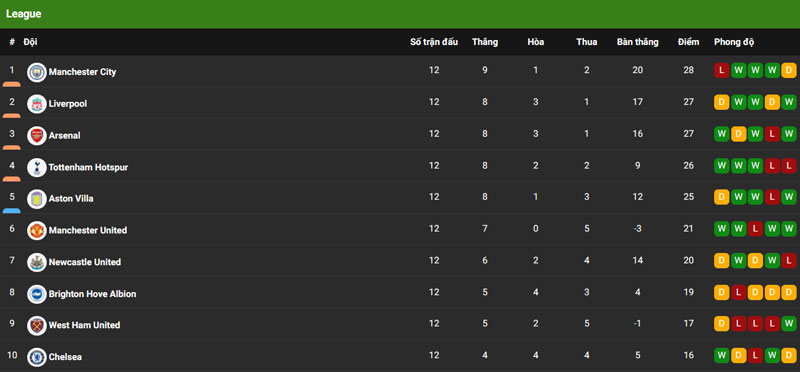Click the Manchester United club crest

(x=37, y=231)
